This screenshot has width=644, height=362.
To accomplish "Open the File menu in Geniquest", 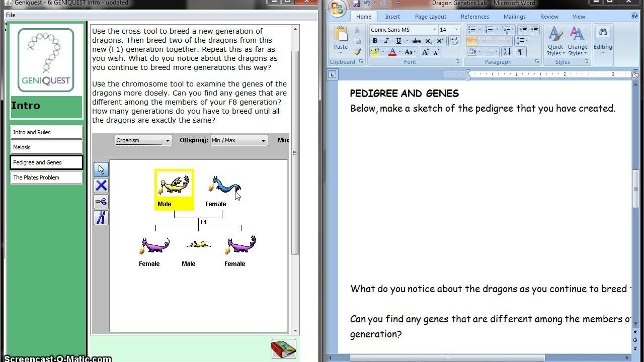I will 11,15.
